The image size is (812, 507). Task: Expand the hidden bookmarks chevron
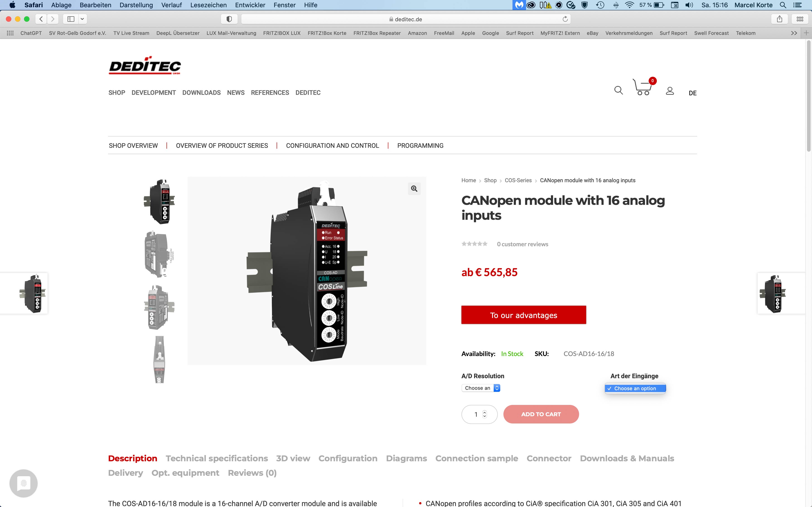click(x=794, y=33)
